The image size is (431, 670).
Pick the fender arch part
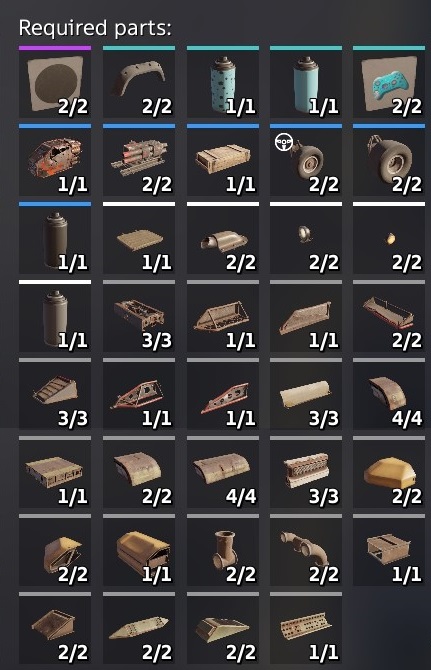point(139,82)
